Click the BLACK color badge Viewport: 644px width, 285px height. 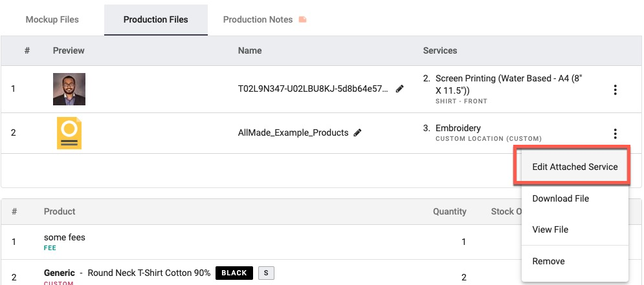234,273
